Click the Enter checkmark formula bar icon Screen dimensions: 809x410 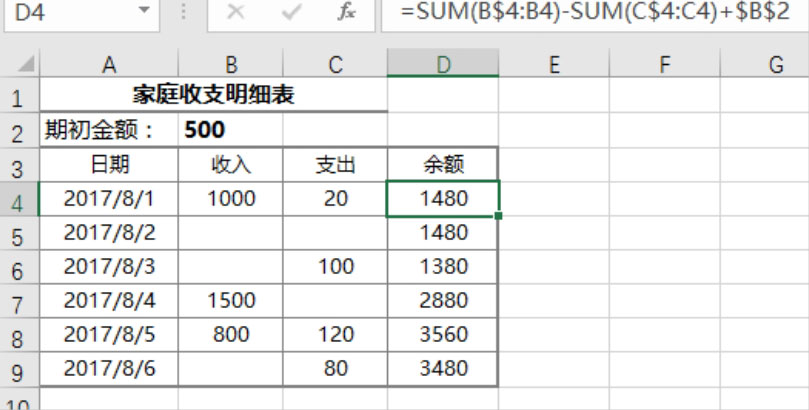(291, 11)
